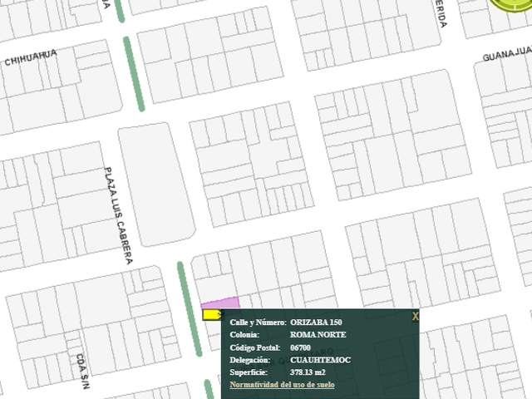Click the 'CUAUHTEMOC' delegación value
Viewport: 532px width, 399px height.
coord(320,360)
